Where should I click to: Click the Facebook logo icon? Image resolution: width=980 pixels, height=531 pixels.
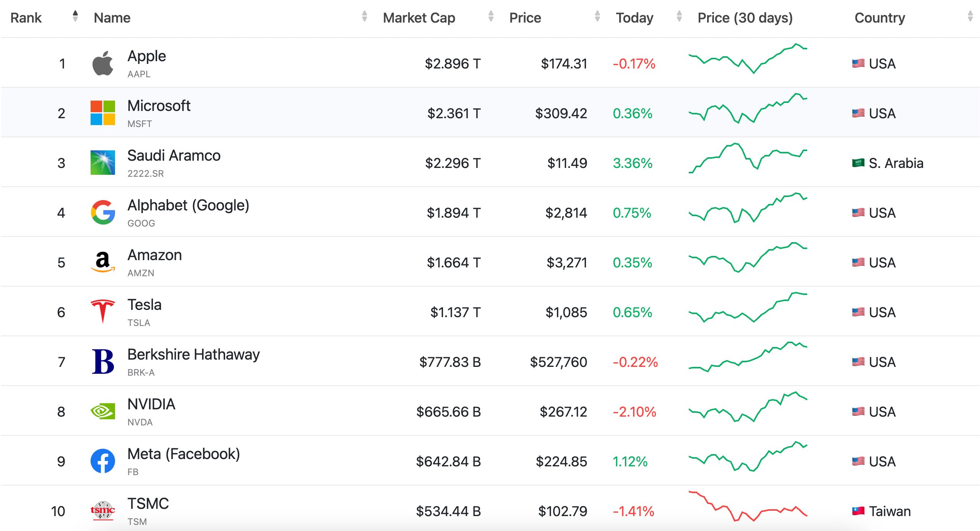click(x=103, y=461)
